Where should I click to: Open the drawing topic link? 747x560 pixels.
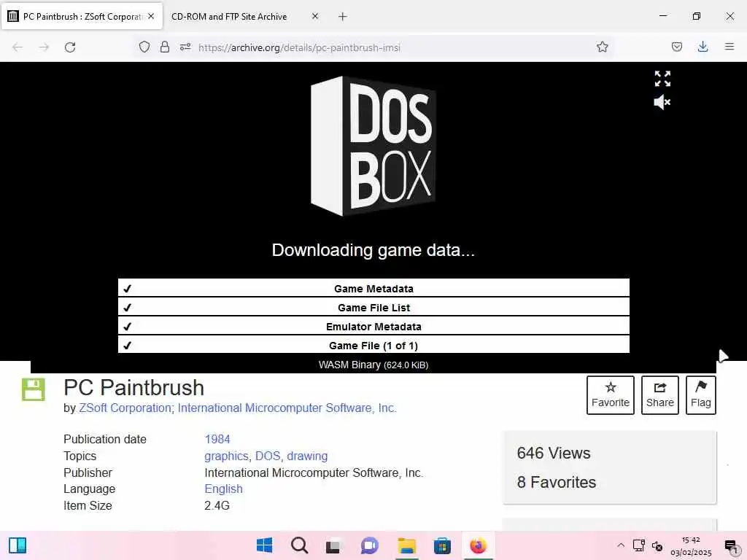tap(307, 456)
